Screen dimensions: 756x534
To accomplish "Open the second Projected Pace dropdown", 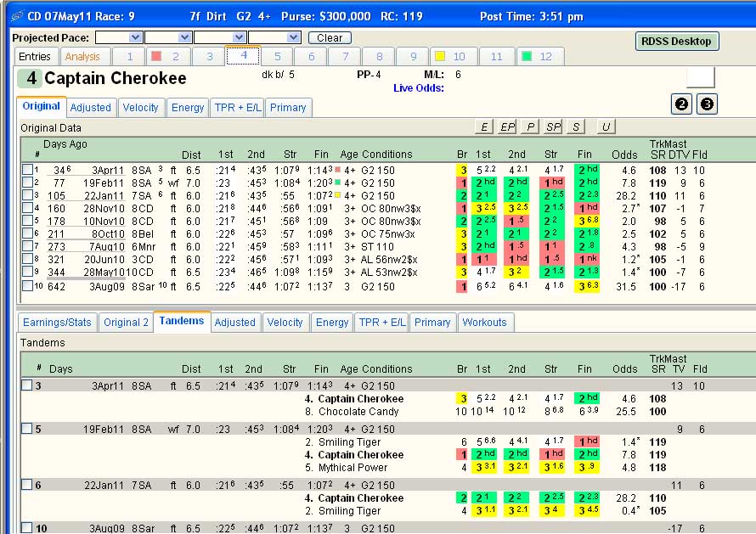I will click(184, 37).
